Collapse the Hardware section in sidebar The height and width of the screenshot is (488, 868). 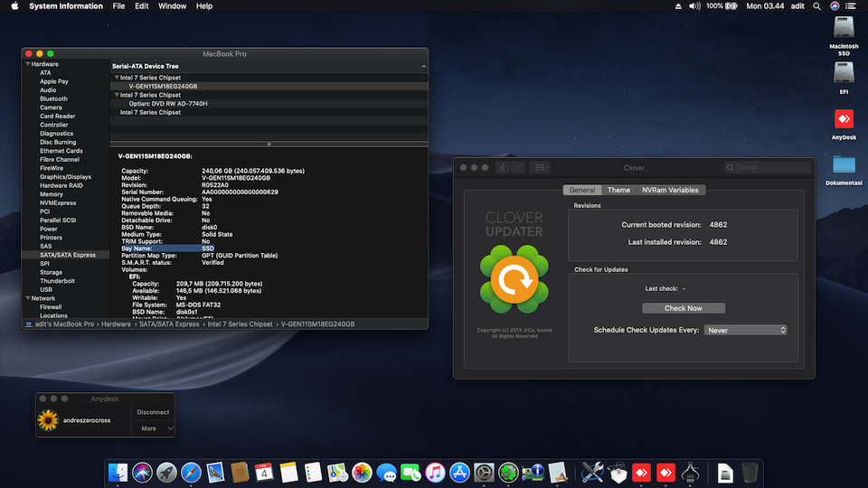[28, 64]
